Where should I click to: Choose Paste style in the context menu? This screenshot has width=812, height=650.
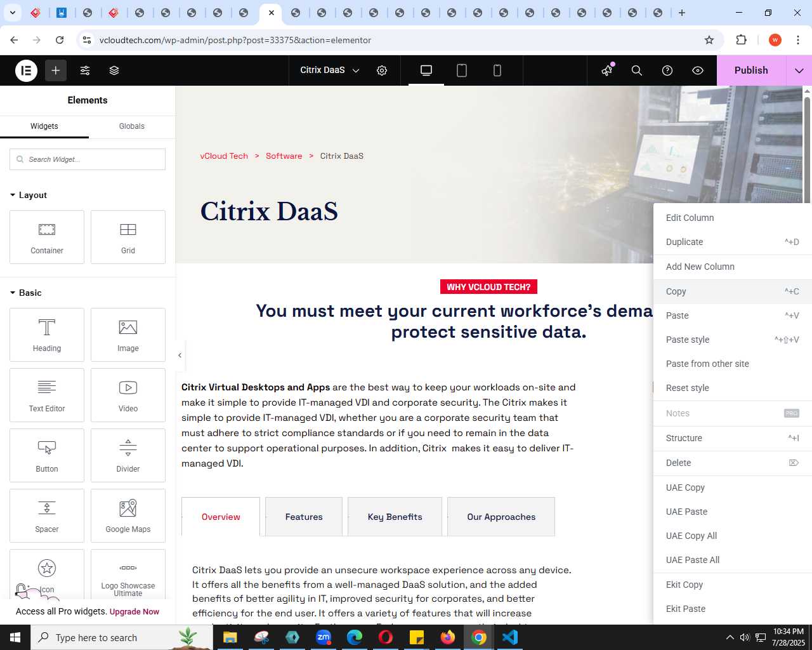click(733, 340)
